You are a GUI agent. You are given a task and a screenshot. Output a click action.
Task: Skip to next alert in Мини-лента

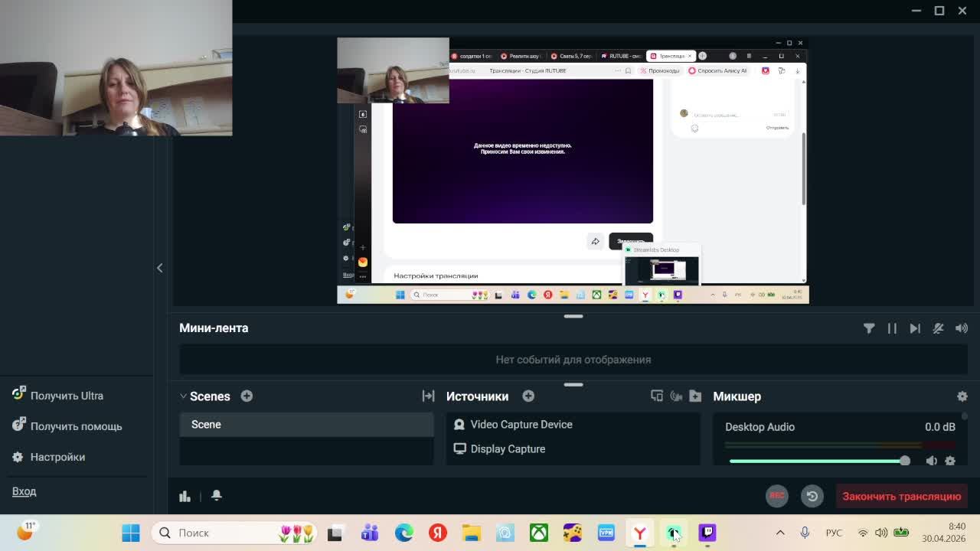[915, 328]
